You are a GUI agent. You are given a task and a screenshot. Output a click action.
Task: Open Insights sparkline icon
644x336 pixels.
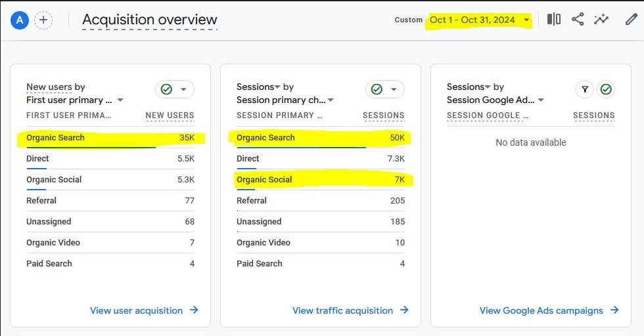tap(601, 19)
